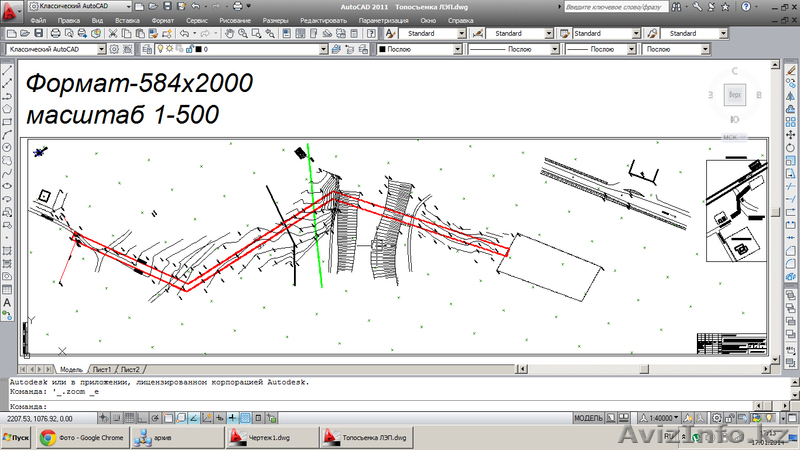Click the Top face of ViewCube

pyautogui.click(x=734, y=94)
